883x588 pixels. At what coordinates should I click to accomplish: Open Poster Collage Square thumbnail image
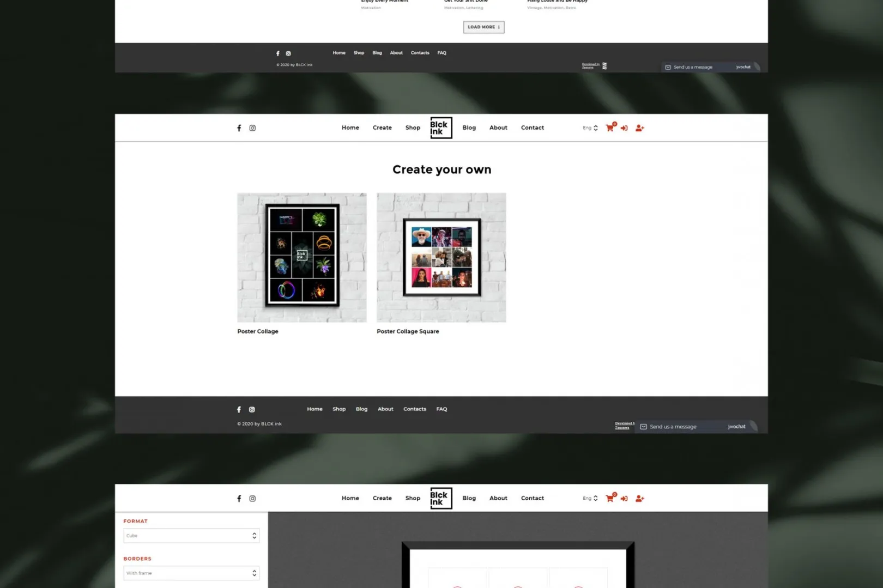click(x=441, y=257)
